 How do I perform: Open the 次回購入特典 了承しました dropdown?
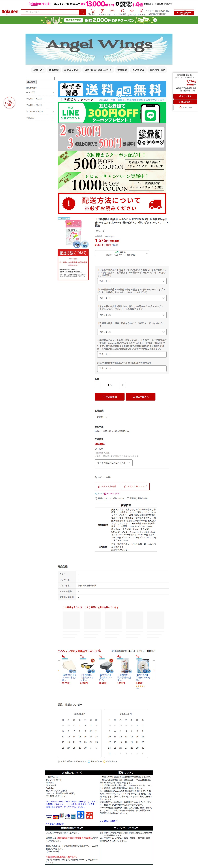(132, 332)
